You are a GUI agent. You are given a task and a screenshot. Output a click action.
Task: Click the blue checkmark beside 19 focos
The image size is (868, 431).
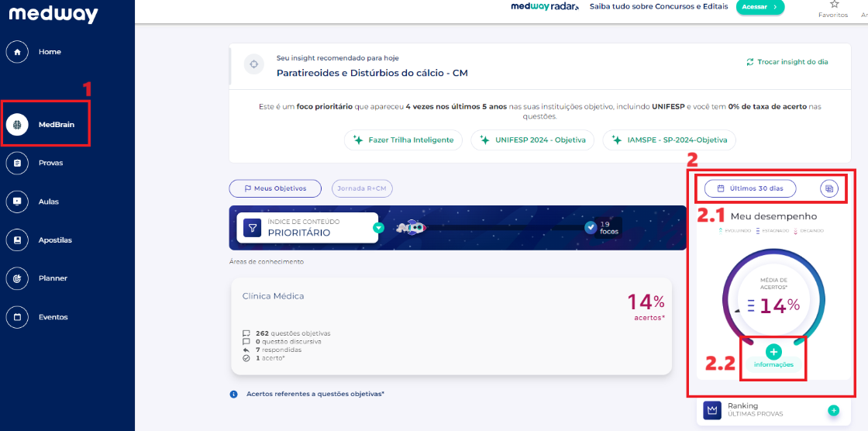[x=590, y=227]
